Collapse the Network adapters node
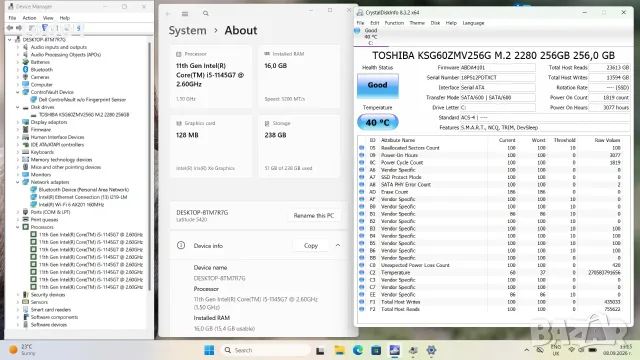This screenshot has width=640, height=360. pyautogui.click(x=18, y=182)
